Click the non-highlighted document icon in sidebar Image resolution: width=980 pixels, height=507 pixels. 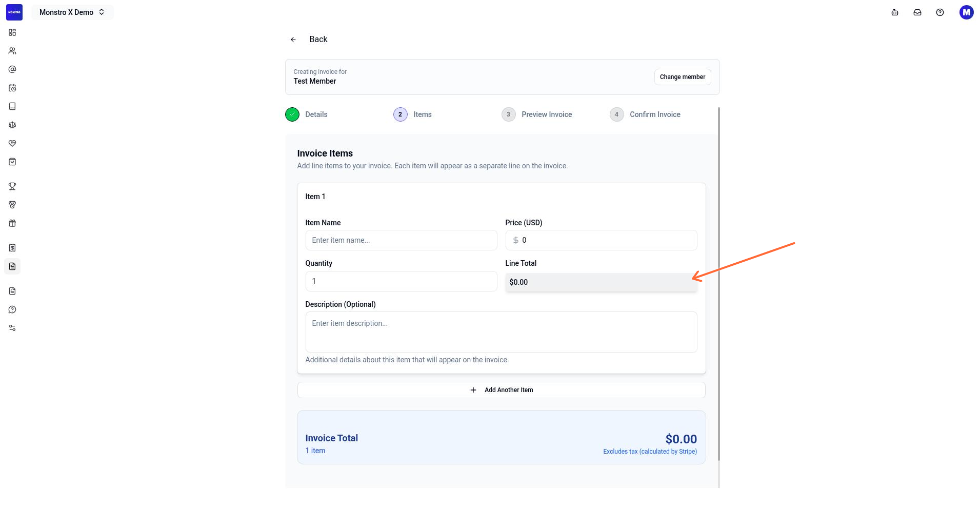point(12,291)
